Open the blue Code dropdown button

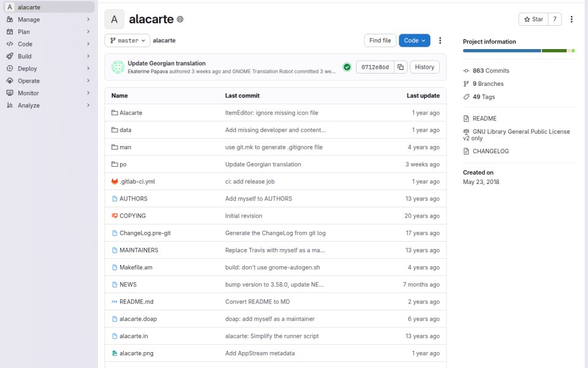[x=415, y=40]
